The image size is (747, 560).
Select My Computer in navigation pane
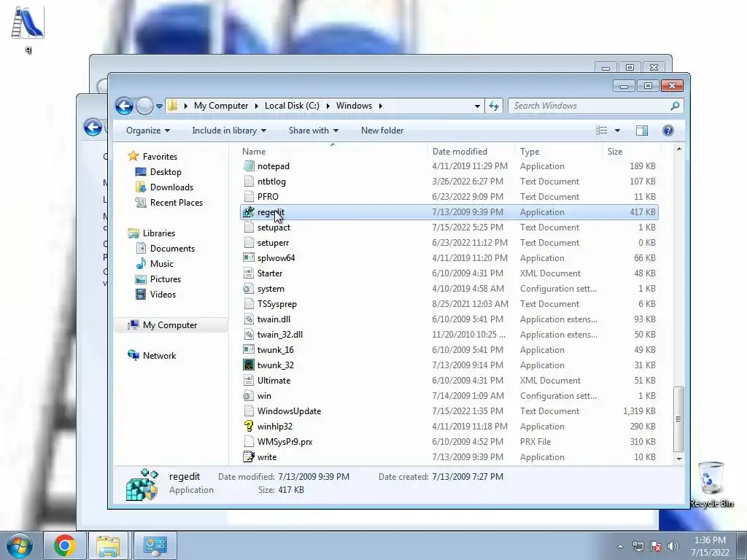[x=169, y=325]
